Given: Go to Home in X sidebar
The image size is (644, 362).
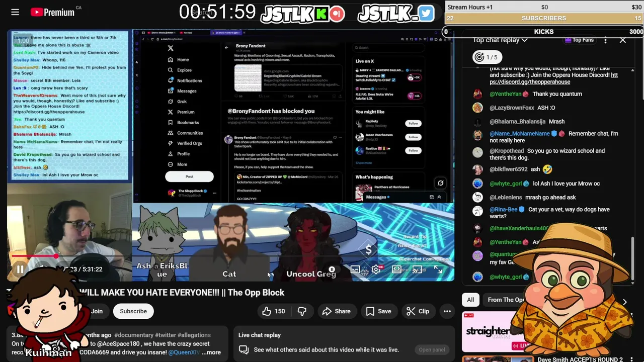Looking at the screenshot, I should point(179,59).
